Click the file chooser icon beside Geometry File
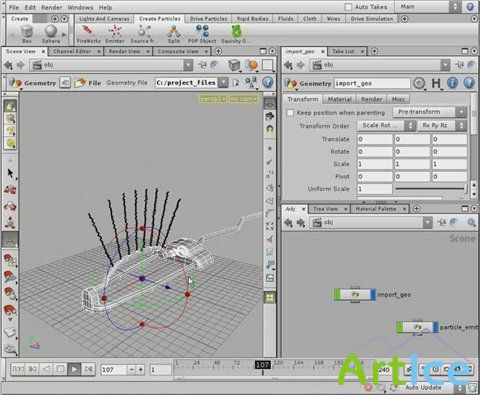480x395 pixels. [x=236, y=82]
